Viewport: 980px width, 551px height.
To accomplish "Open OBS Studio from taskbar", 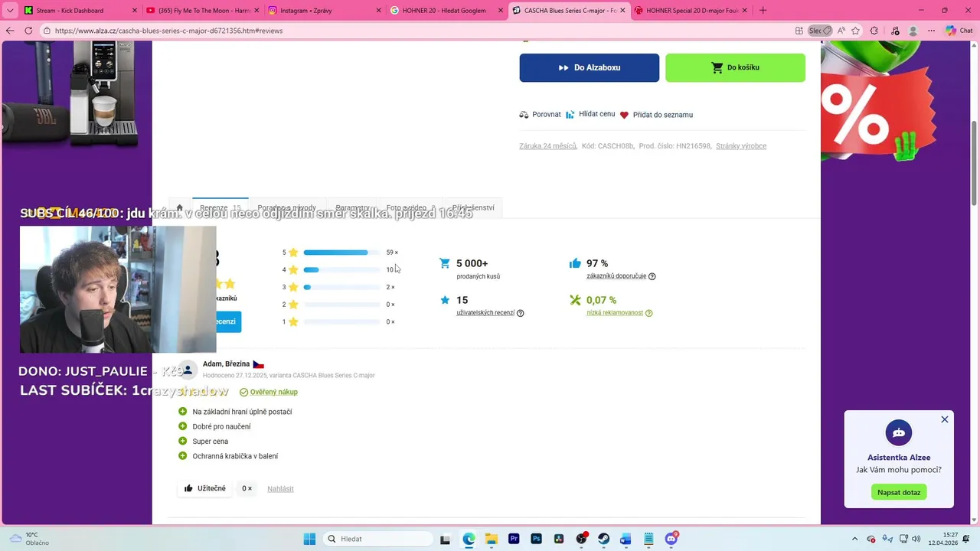I will click(581, 539).
